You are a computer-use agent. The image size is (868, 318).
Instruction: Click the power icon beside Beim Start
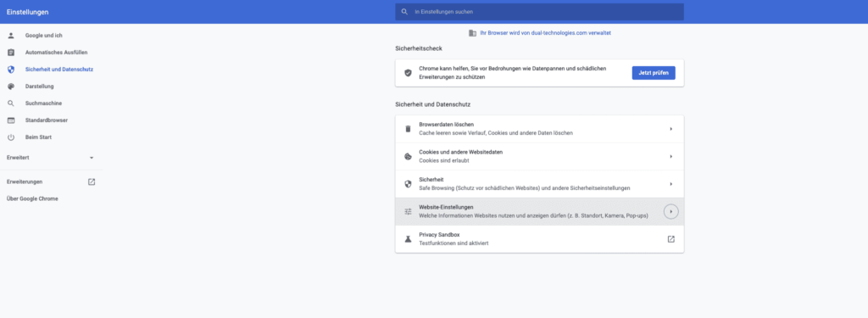tap(10, 137)
